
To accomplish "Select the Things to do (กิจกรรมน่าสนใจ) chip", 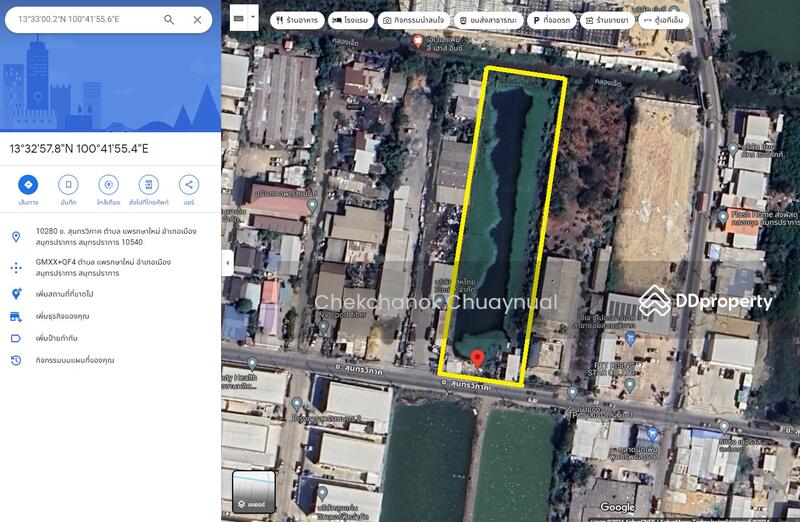I will (x=425, y=19).
